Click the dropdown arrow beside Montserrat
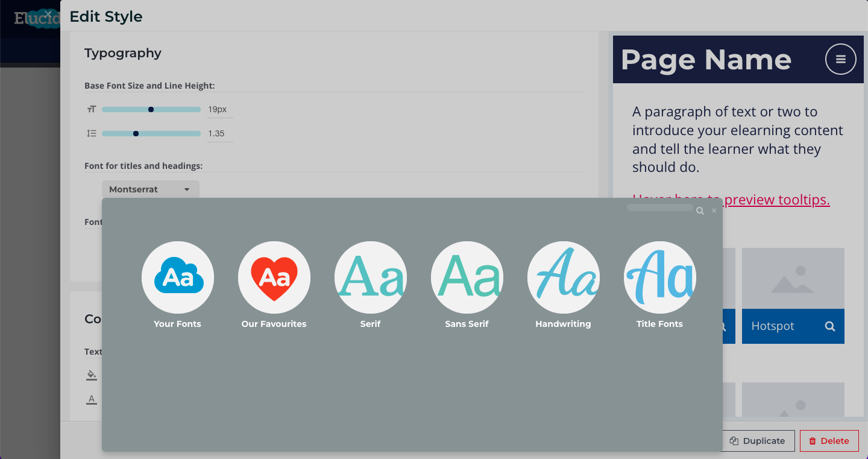 coord(187,189)
